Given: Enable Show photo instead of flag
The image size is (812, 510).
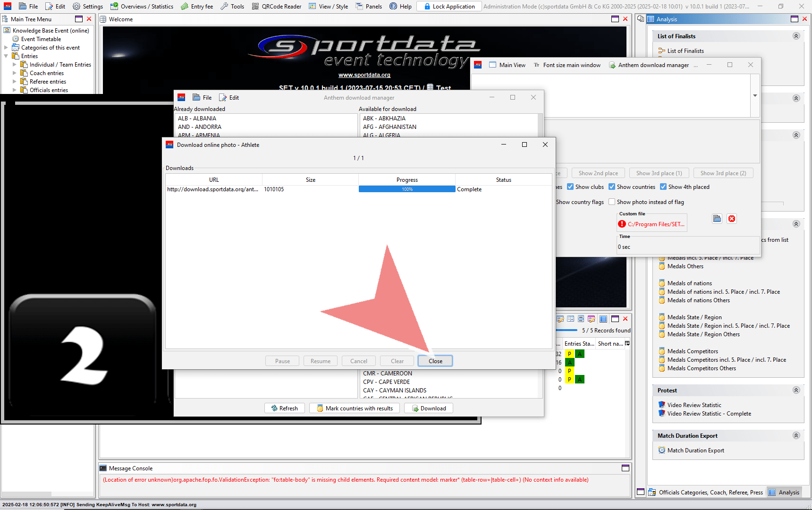Looking at the screenshot, I should [612, 202].
